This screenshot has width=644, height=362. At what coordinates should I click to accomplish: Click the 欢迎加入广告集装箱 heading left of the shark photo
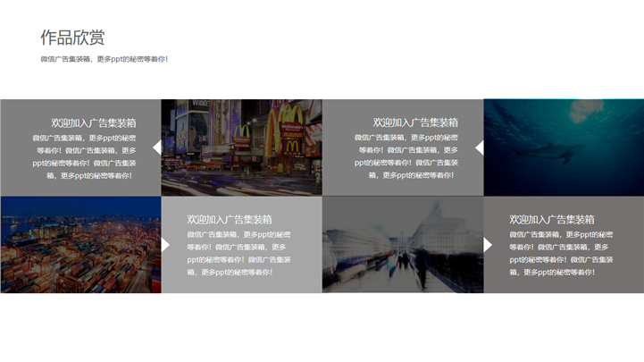[x=415, y=122]
